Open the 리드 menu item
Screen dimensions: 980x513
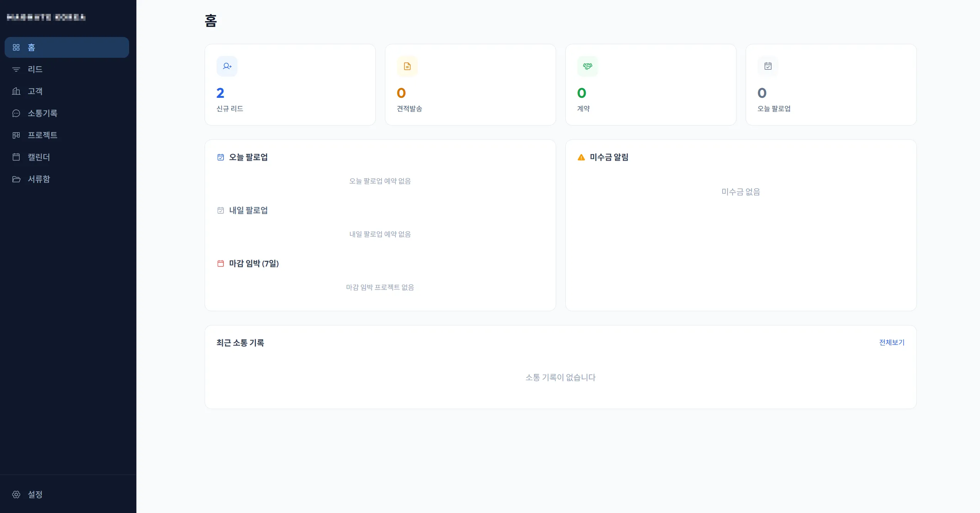[x=67, y=69]
